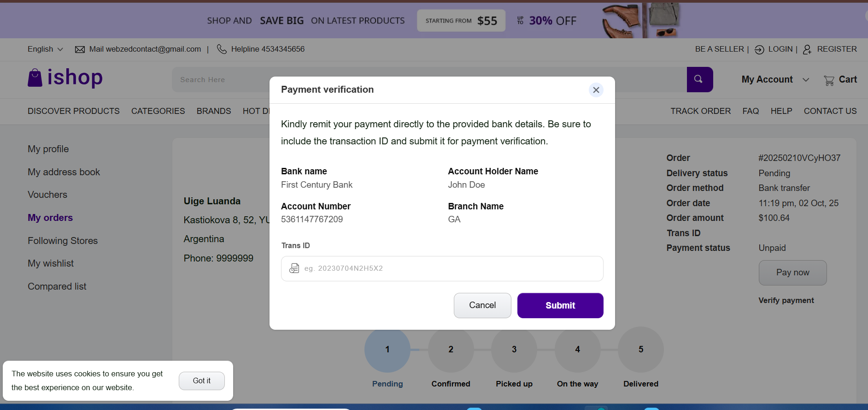868x410 pixels.
Task: Submit the payment verification form
Action: click(x=560, y=305)
